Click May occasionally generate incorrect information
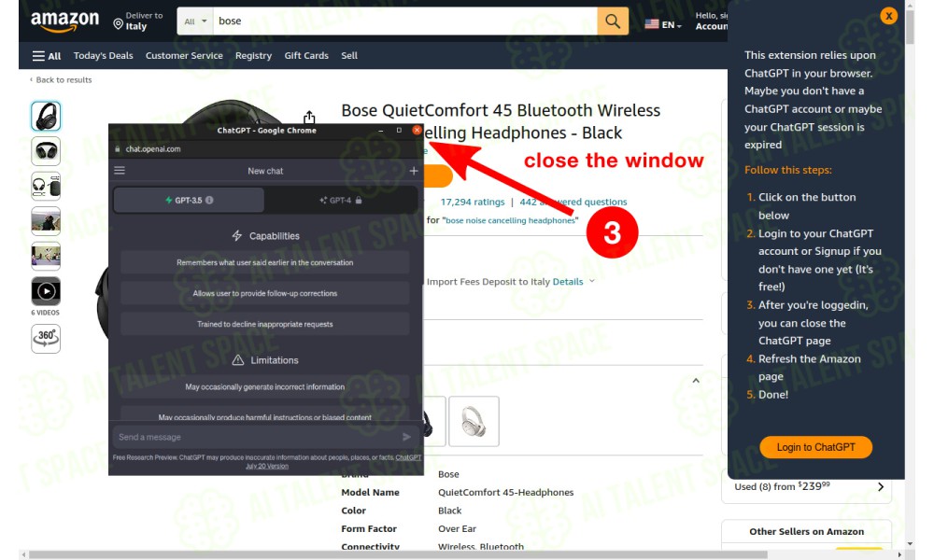The width and height of the screenshot is (934, 560). pos(265,386)
